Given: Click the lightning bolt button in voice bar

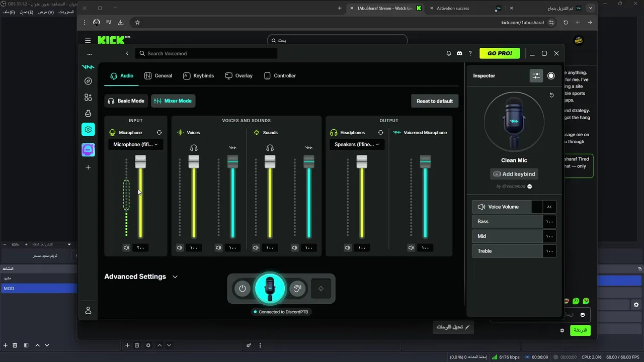Looking at the screenshot, I should [x=321, y=289].
